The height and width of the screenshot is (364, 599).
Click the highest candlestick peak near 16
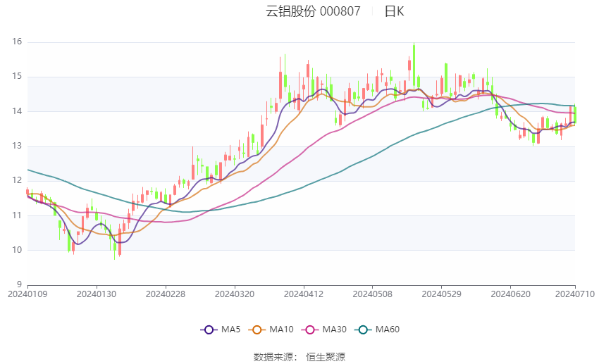(414, 65)
